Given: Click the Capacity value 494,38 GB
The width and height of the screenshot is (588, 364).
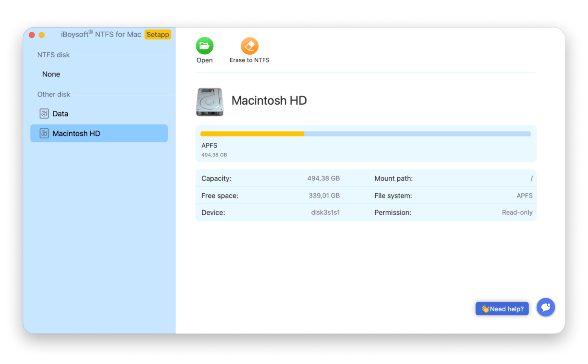Looking at the screenshot, I should coord(323,178).
